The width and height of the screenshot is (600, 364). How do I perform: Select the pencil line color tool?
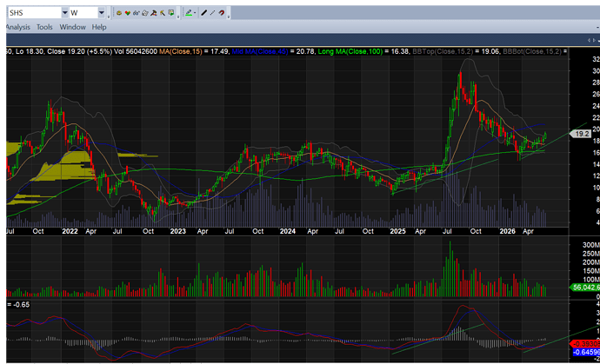pyautogui.click(x=189, y=13)
